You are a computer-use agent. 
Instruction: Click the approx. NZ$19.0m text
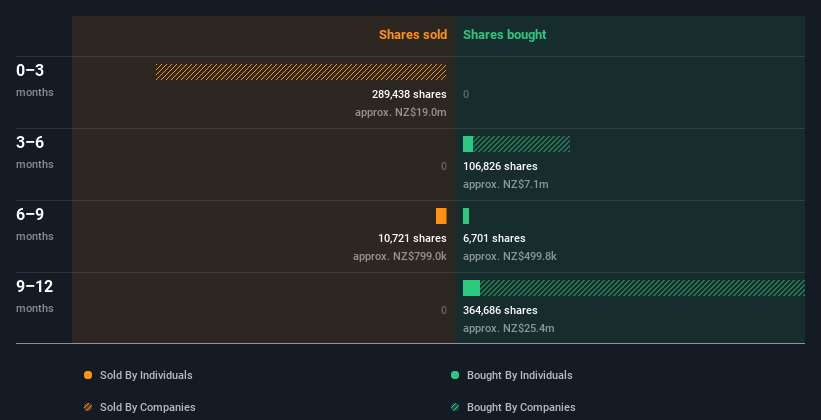tap(401, 112)
